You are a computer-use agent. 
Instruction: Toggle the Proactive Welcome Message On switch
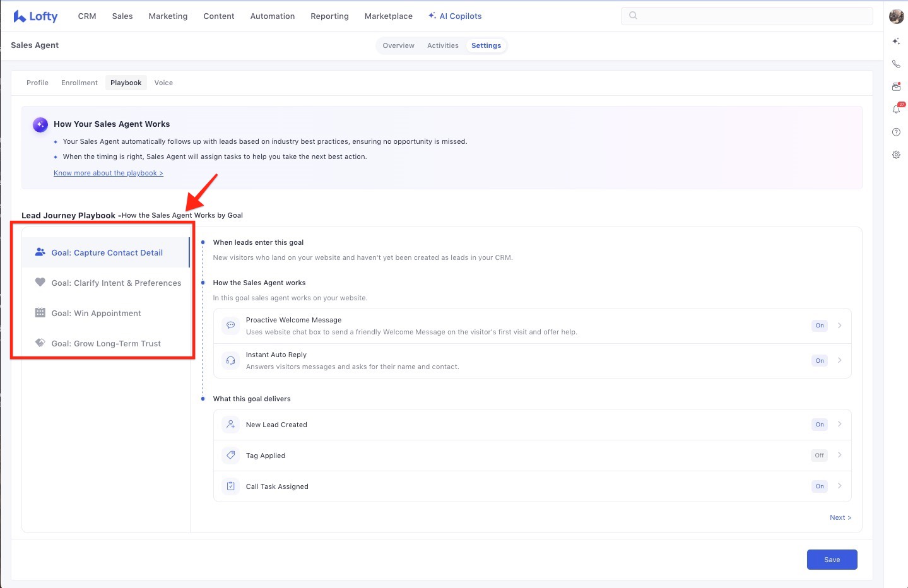819,326
